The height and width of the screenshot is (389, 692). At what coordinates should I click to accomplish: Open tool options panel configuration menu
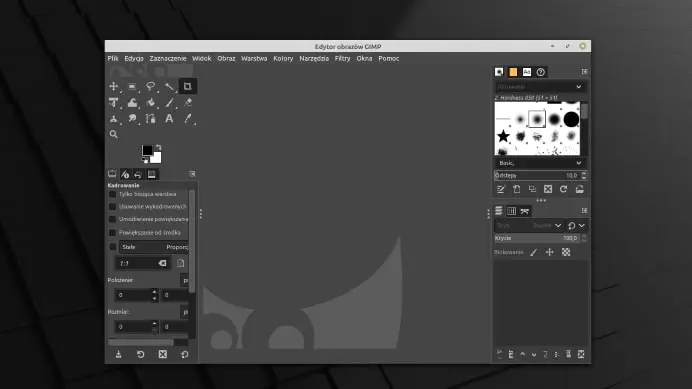click(x=192, y=174)
